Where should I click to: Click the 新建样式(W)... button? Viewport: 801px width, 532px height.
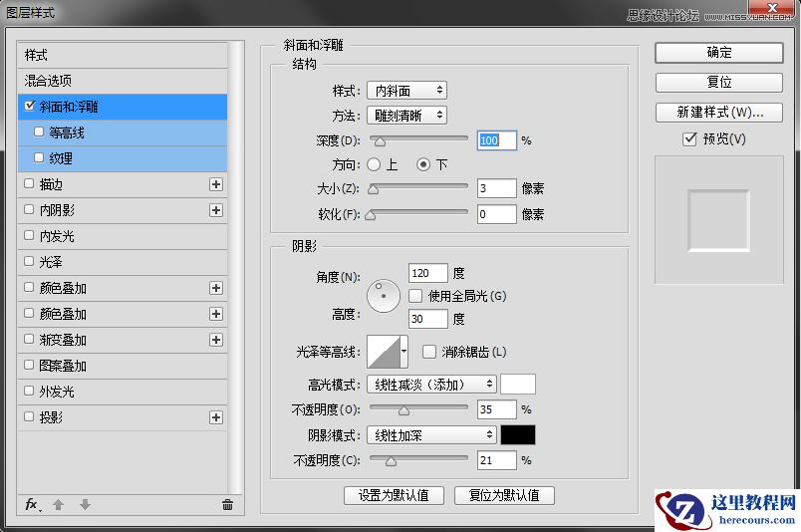[719, 113]
